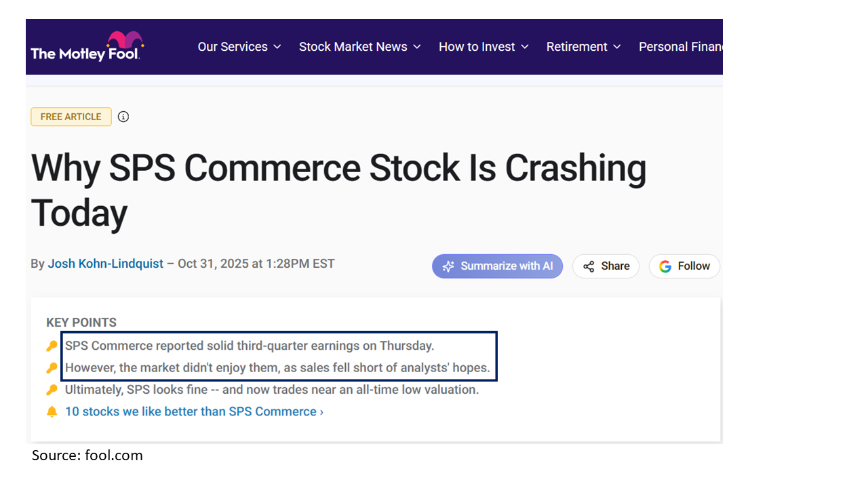Expand the How to Invest menu
The height and width of the screenshot is (488, 868).
click(484, 47)
